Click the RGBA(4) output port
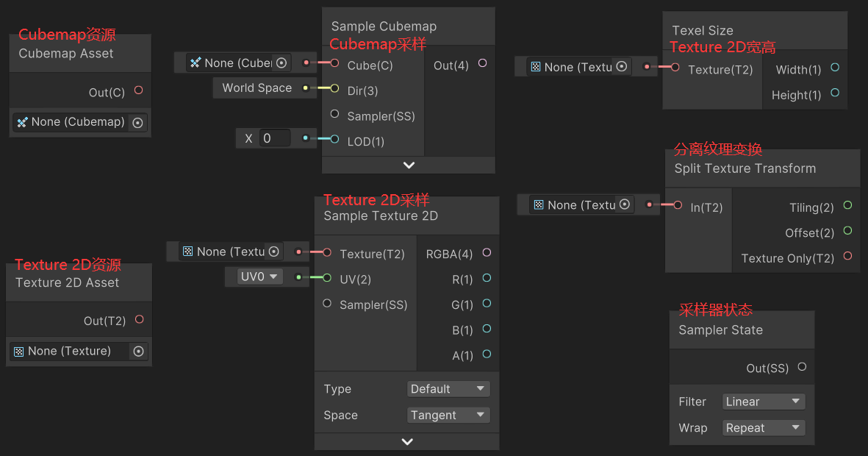Screen dimensions: 868x456 click(x=487, y=253)
